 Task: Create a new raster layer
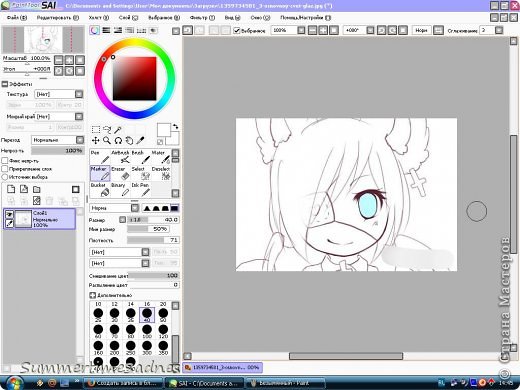tap(11, 189)
